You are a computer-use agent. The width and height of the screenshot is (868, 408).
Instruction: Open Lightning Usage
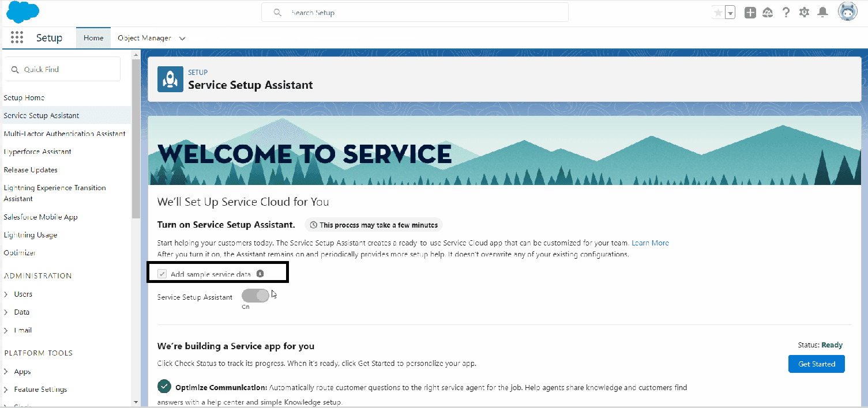31,235
